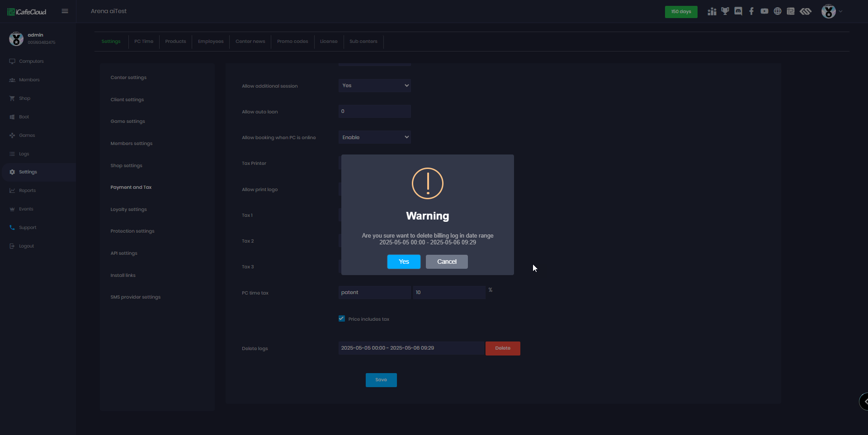Confirm deletion with the Yes button
This screenshot has height=435, width=868.
click(x=404, y=262)
